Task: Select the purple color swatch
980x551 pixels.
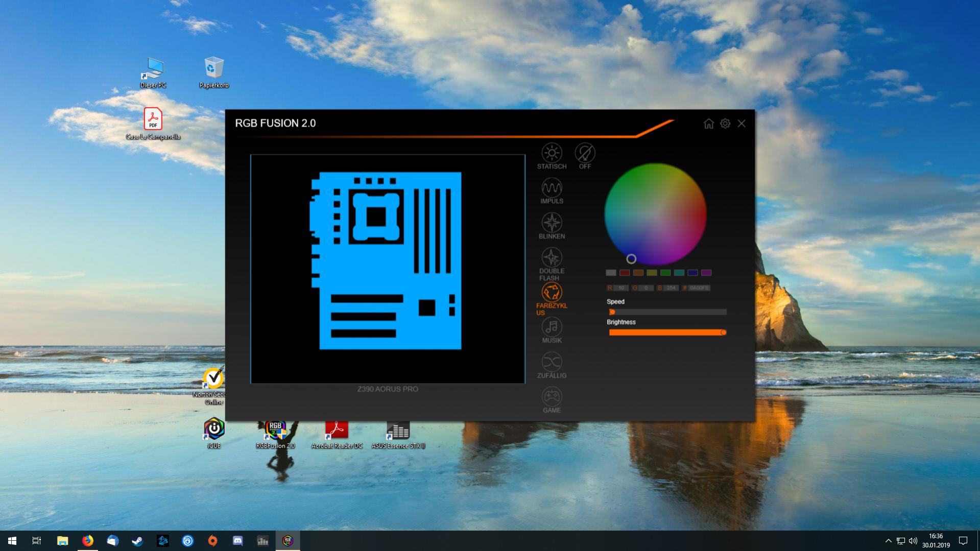Action: 706,273
